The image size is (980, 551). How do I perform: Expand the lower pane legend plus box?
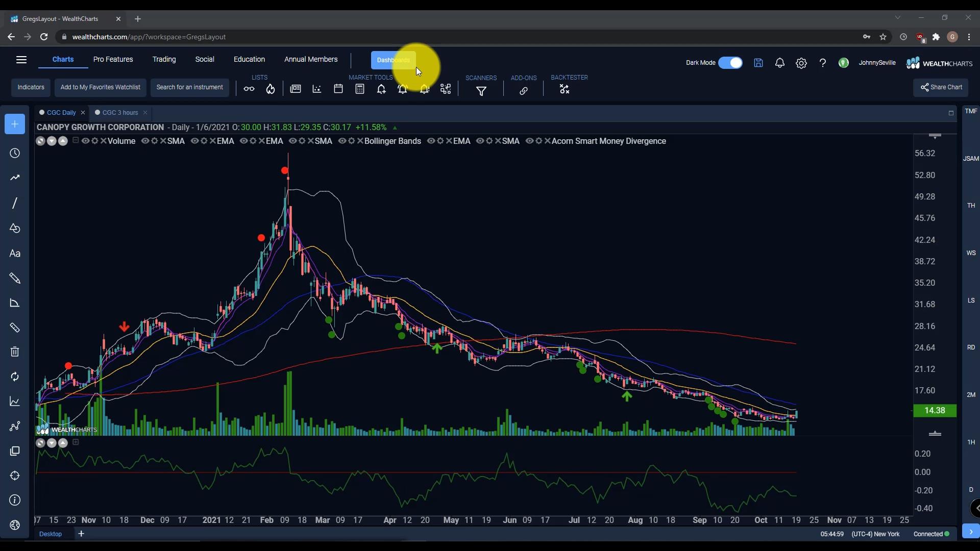pos(76,442)
